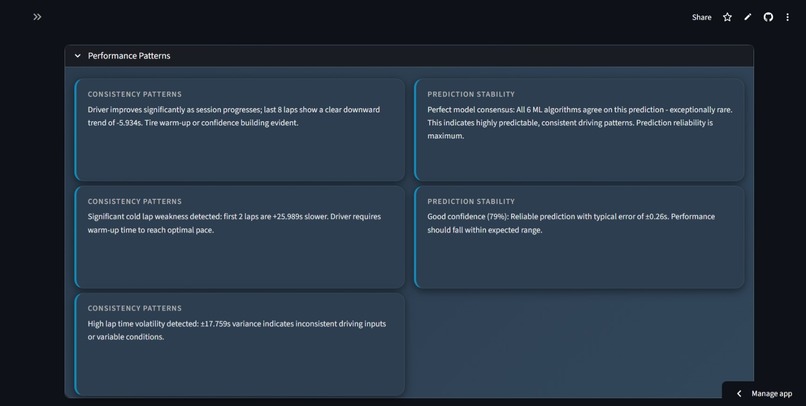
Task: Click the Performance Patterns header label
Action: click(129, 56)
